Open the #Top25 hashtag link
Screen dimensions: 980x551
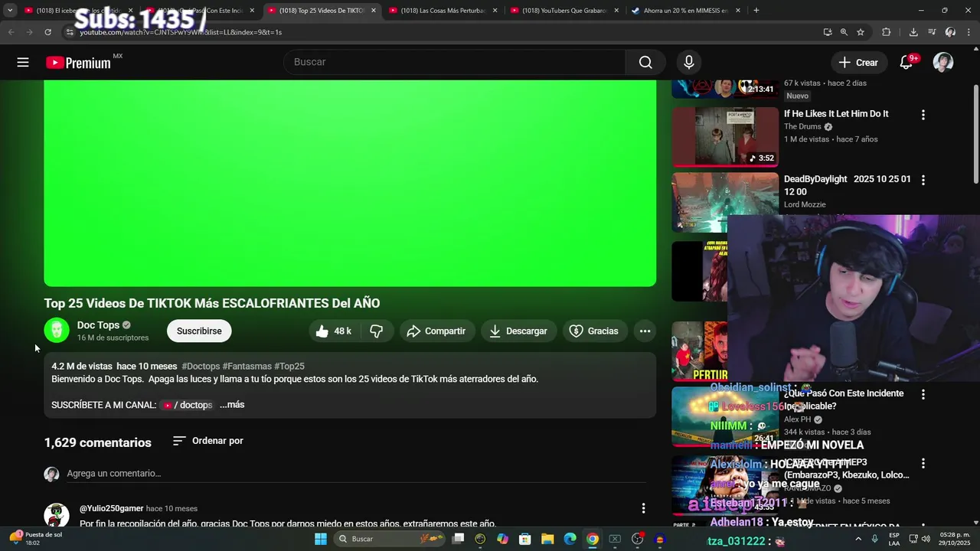[x=289, y=367]
